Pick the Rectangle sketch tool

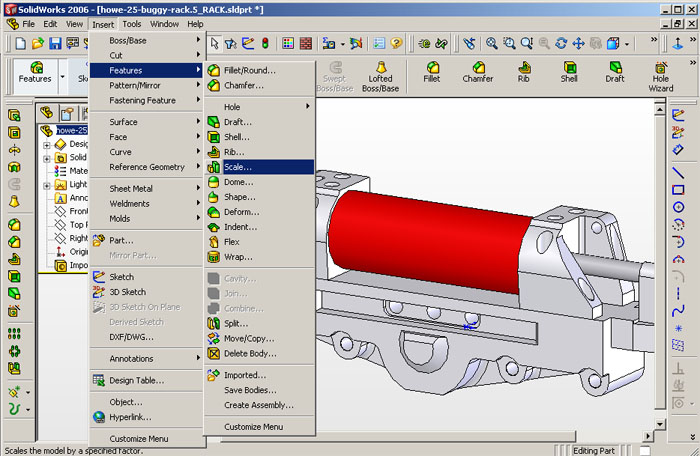click(x=678, y=189)
